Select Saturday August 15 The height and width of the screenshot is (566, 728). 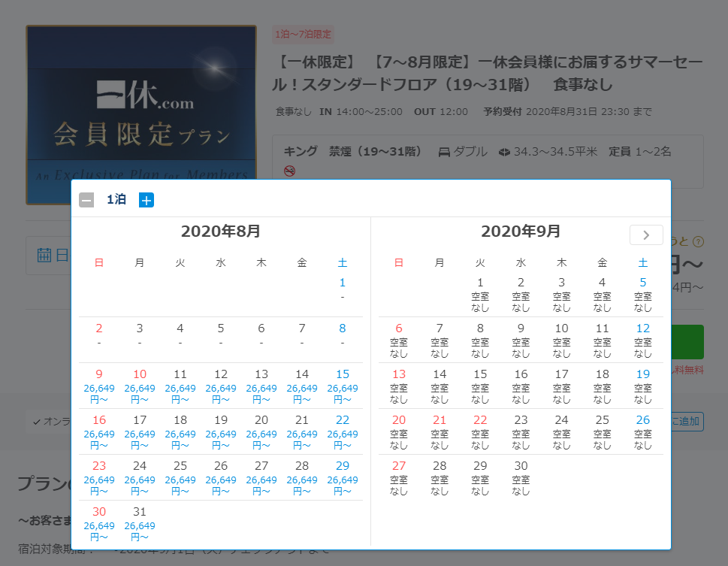coord(342,386)
